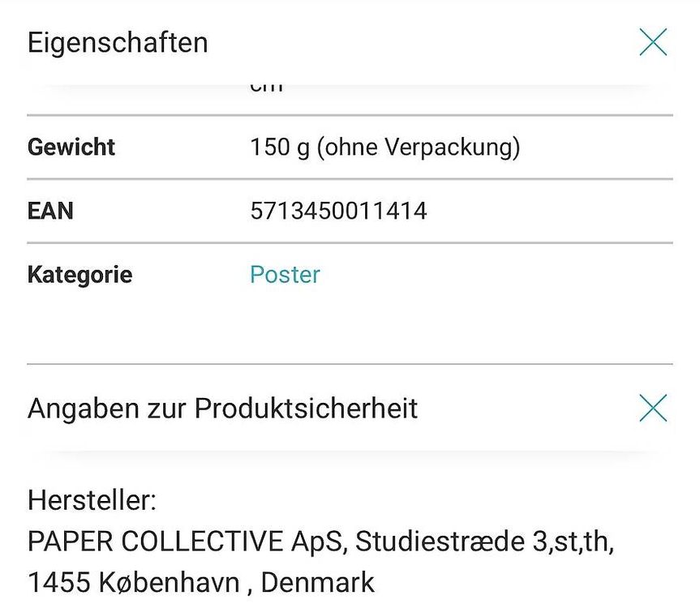Click the Kategorie row label
This screenshot has height=608, width=700.
80,275
